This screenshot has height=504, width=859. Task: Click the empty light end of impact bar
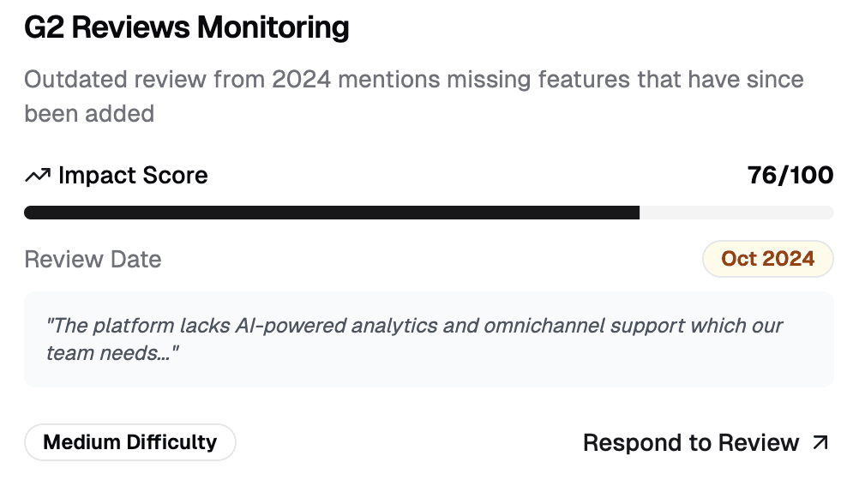coord(736,213)
